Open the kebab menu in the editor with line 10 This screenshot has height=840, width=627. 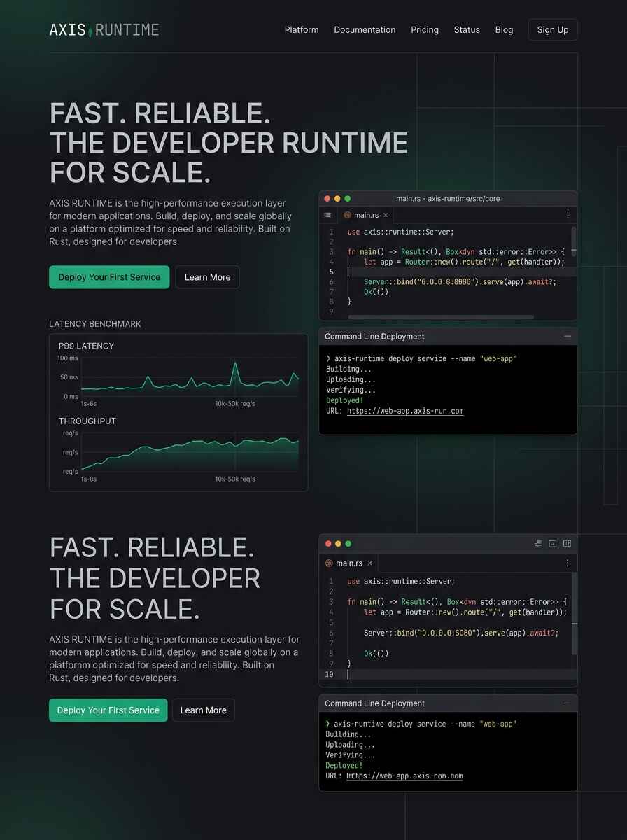568,563
